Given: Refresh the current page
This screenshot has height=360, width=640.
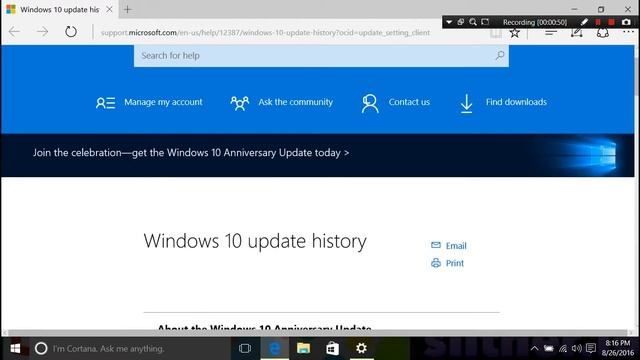Looking at the screenshot, I should [x=71, y=31].
